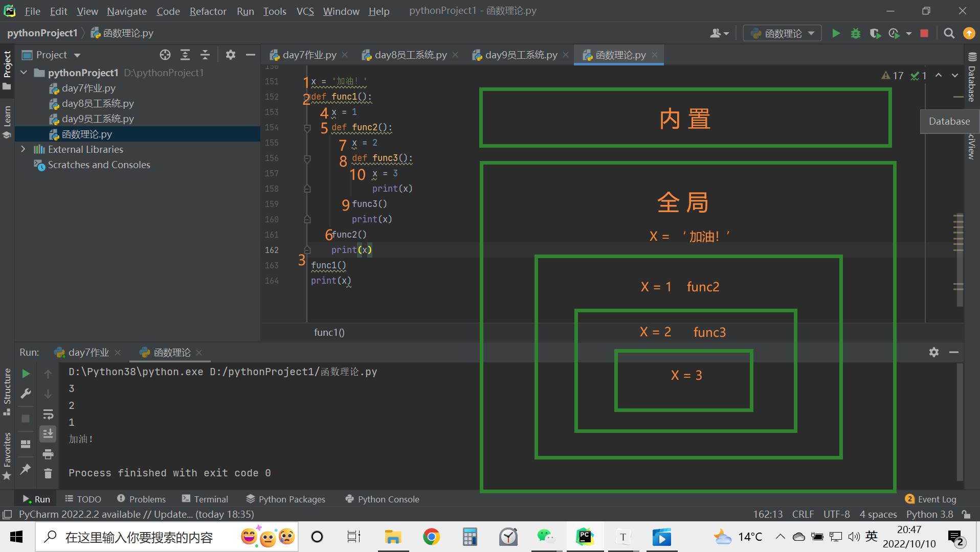
Task: Open the Problems tool window
Action: [x=141, y=499]
